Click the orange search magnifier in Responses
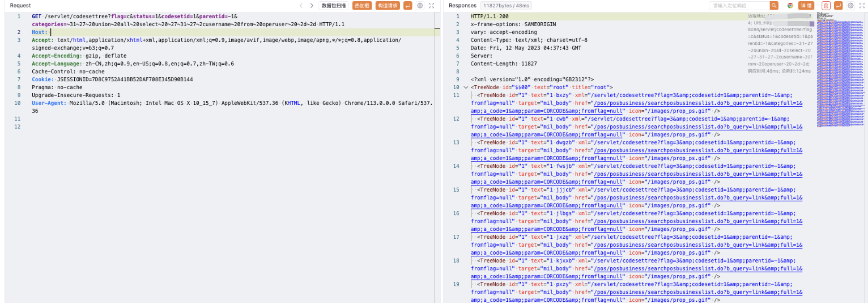The width and height of the screenshot is (868, 303). (x=774, y=6)
